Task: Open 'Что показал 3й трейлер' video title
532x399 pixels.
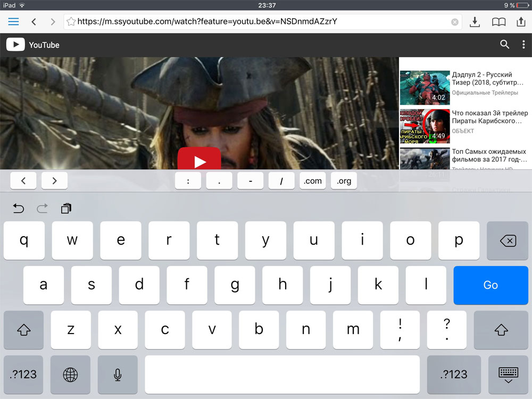Action: [x=490, y=117]
